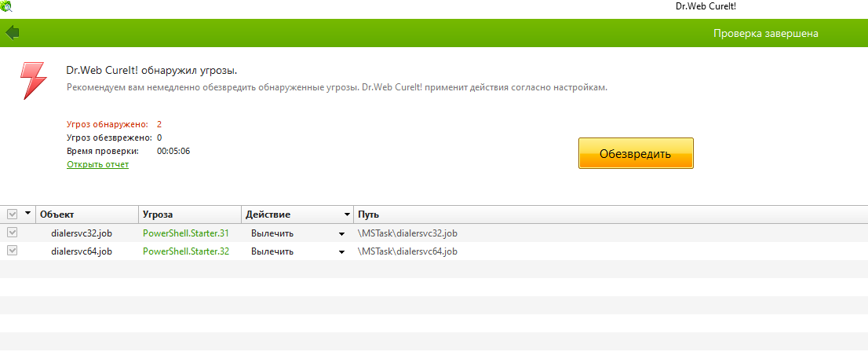Uncheck the dialersvc32.job row checkbox

[x=13, y=233]
